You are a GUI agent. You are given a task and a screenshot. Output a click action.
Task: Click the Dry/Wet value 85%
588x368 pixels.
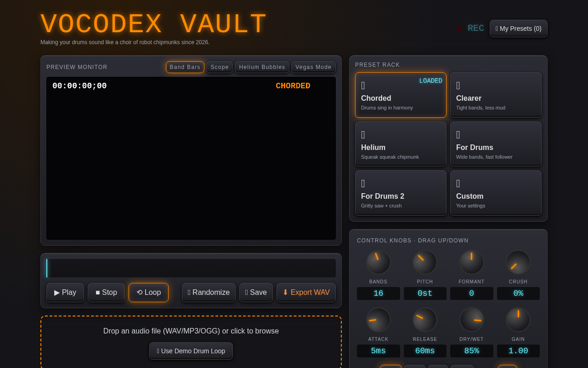[472, 351]
